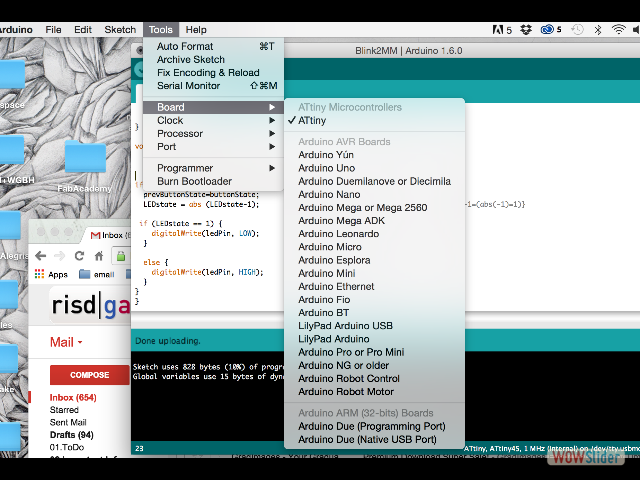Go to browser home page

coord(99,256)
